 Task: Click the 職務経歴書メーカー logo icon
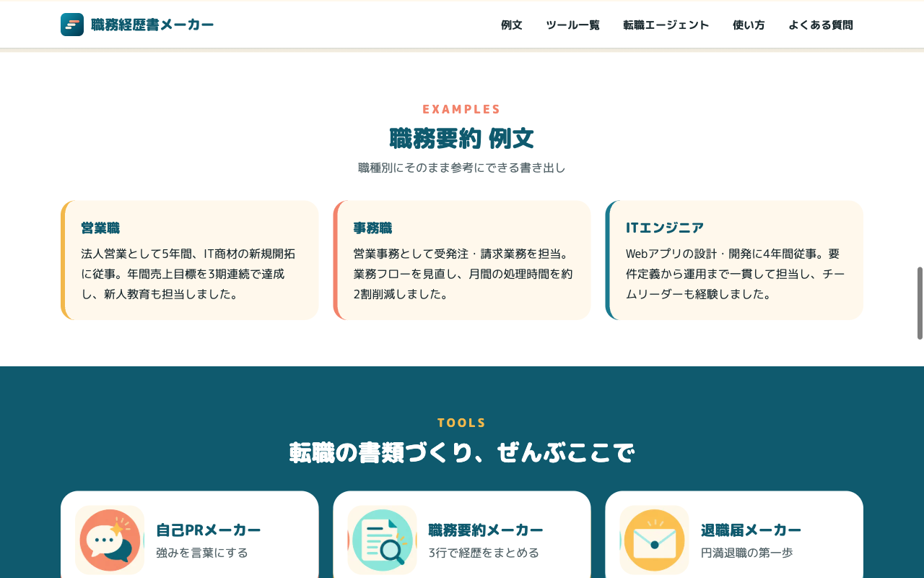pos(72,25)
